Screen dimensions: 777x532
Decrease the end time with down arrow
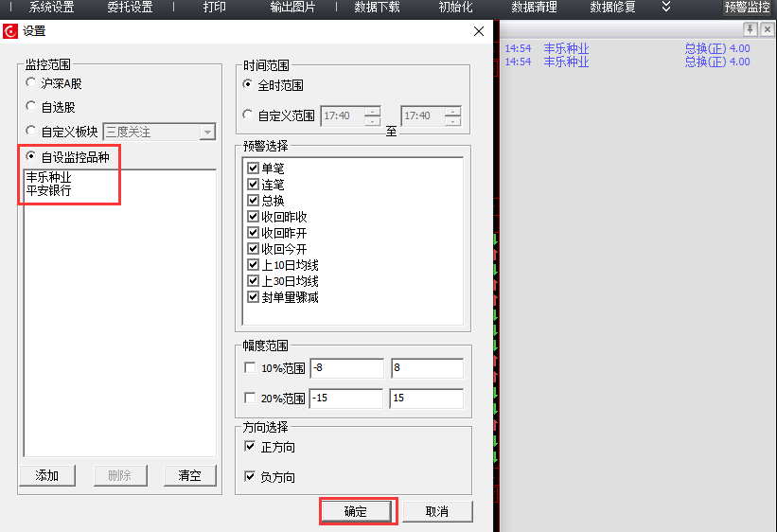point(453,121)
